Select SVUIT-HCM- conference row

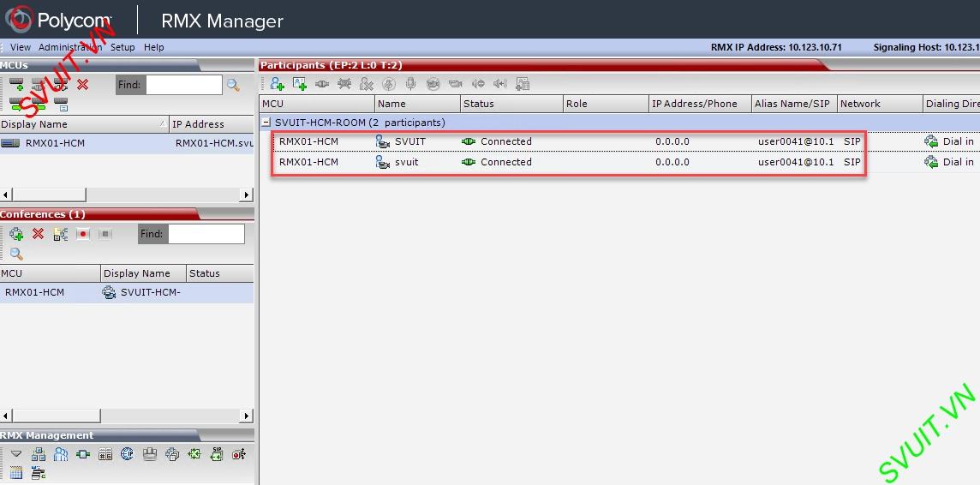click(127, 292)
